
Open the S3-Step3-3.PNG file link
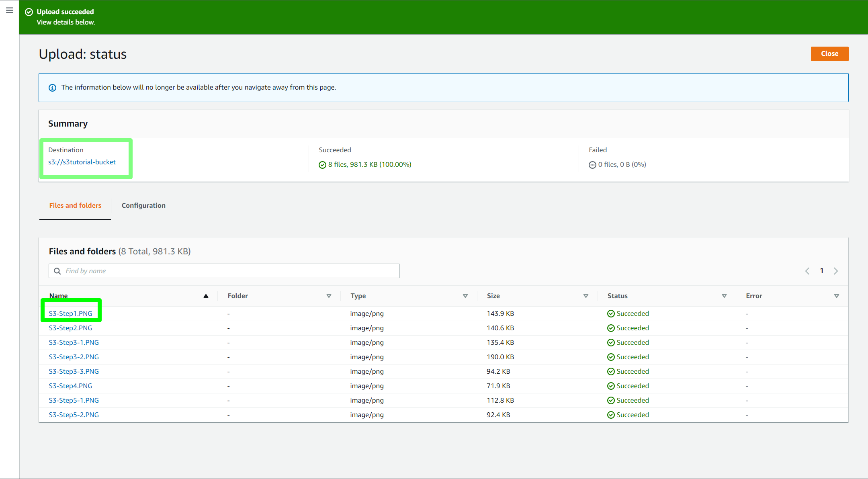pos(74,371)
